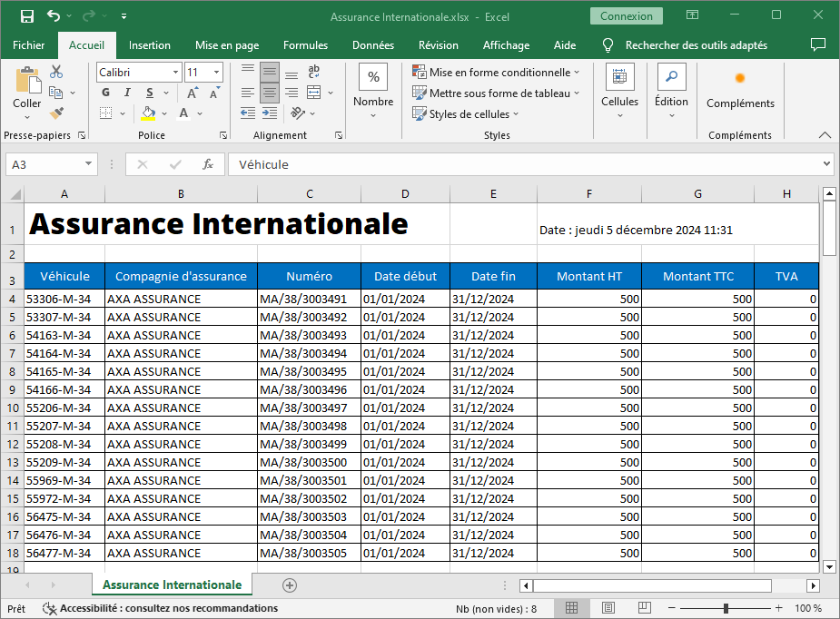Viewport: 840px width, 619px height.
Task: Open the Cellules group
Action: coord(620,91)
